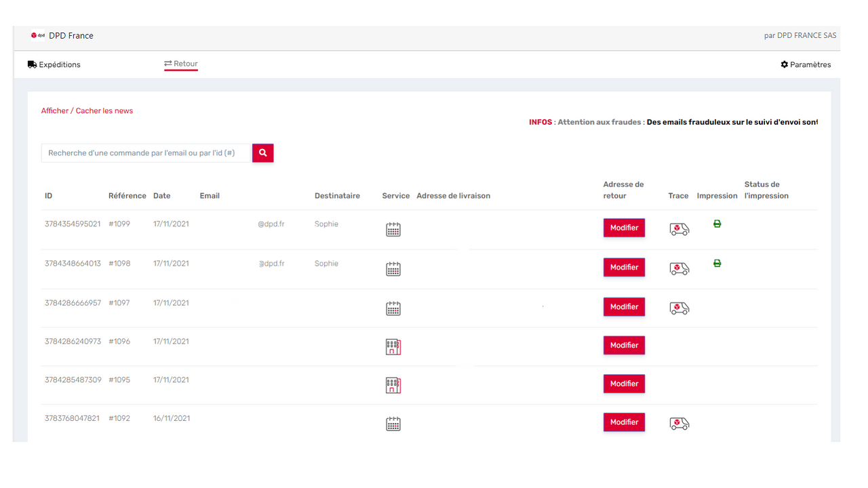Click reference #1097
This screenshot has width=868, height=488.
coord(119,303)
